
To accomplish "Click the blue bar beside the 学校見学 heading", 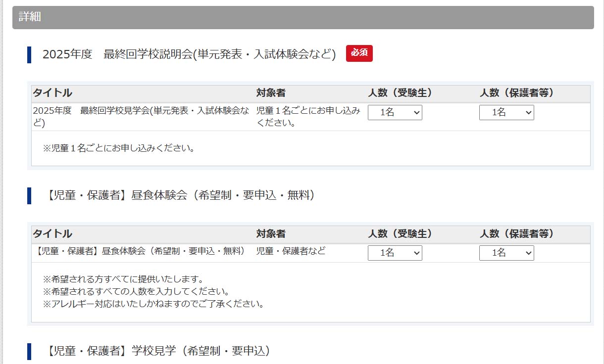I will pyautogui.click(x=29, y=351).
